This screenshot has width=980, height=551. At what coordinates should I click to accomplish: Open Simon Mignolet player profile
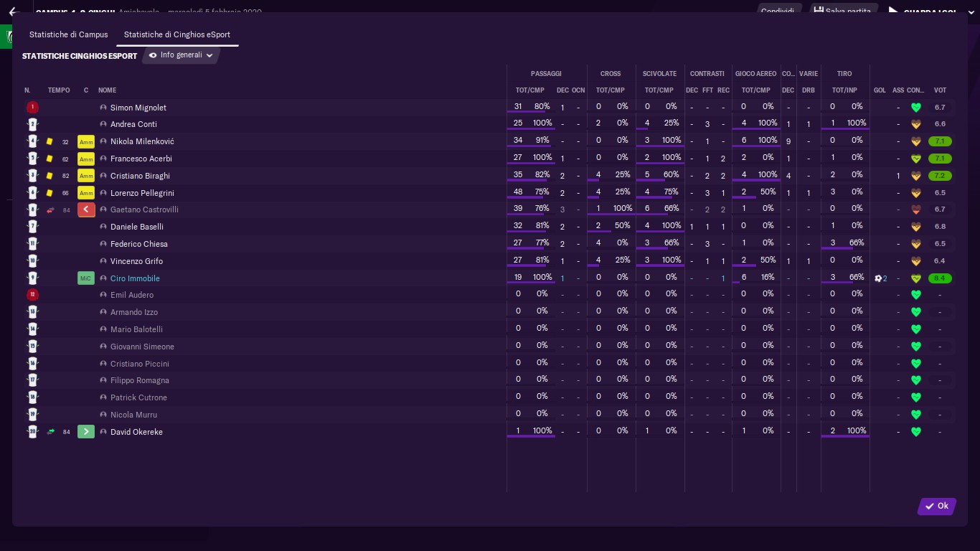point(138,108)
